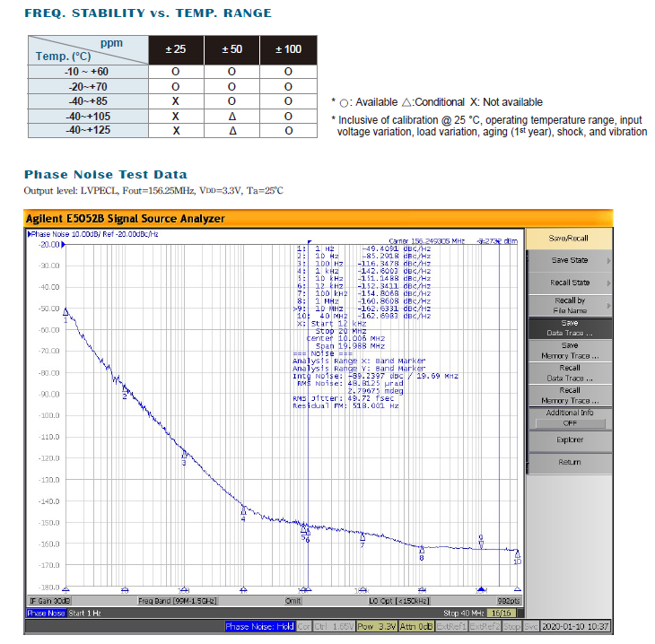655x644 pixels.
Task: Click the Attn 0dB status field
Action: 416,626
